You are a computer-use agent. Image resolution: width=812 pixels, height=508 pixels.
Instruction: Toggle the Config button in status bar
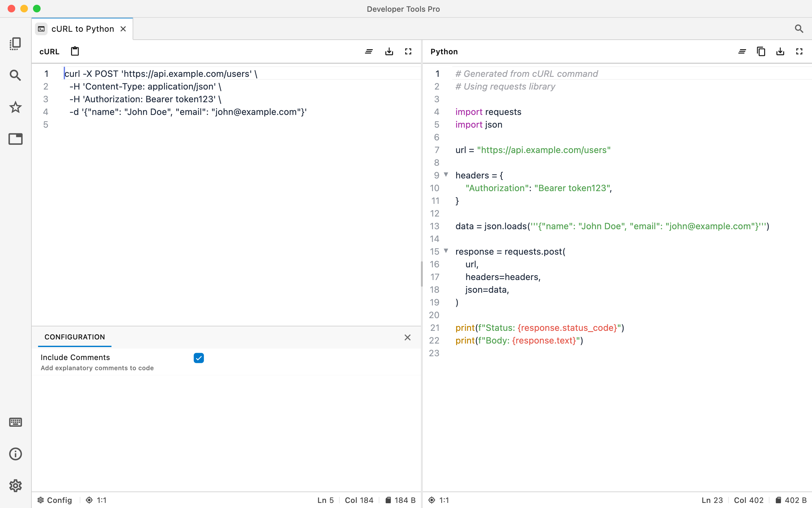tap(54, 500)
